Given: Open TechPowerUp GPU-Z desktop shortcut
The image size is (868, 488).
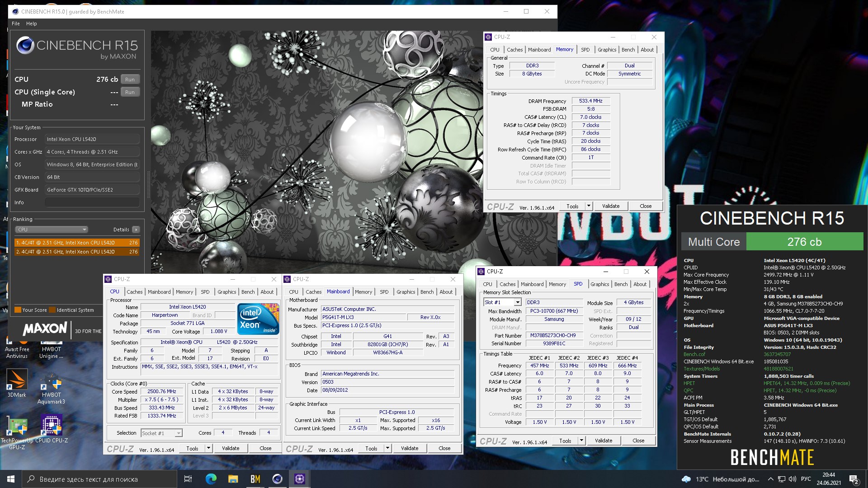Looking at the screenshot, I should coord(17,433).
